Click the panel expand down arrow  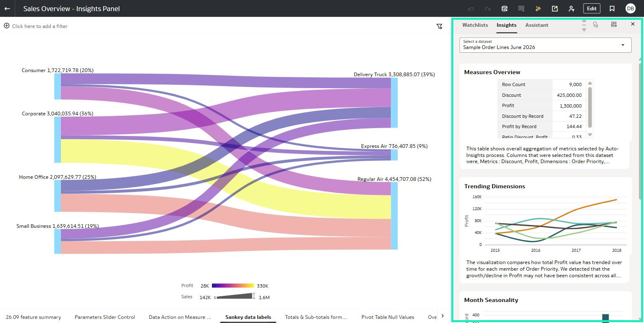click(584, 29)
